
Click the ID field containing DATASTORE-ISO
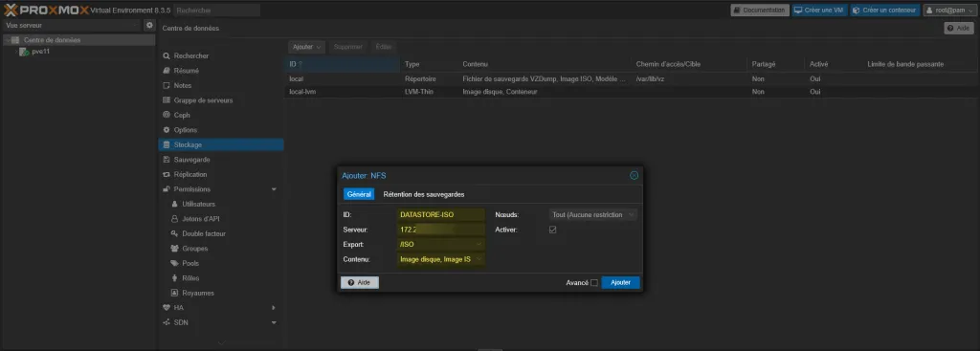click(441, 214)
